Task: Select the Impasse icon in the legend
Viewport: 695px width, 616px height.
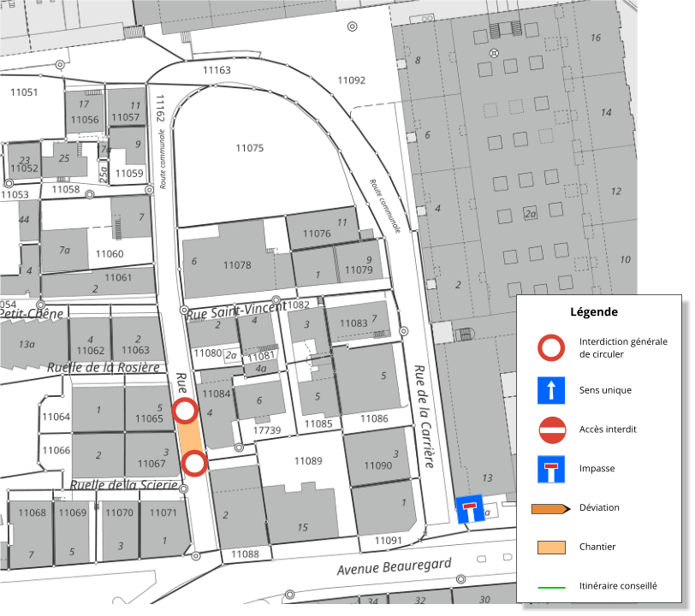Action: pos(551,469)
